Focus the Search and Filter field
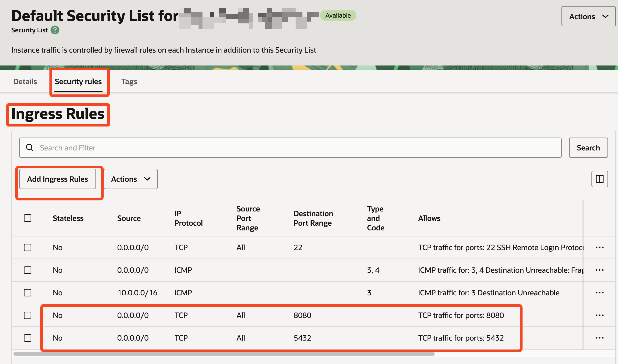618x364 pixels. [x=289, y=148]
